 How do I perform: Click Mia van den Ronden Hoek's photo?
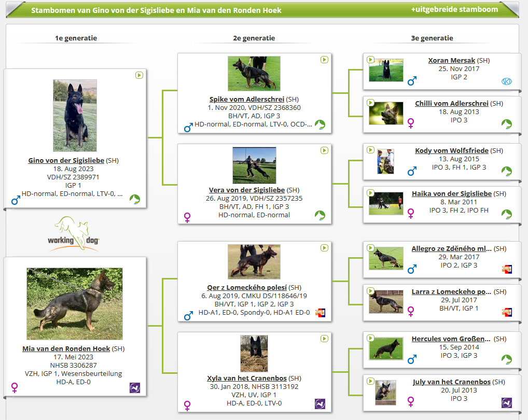(x=75, y=303)
